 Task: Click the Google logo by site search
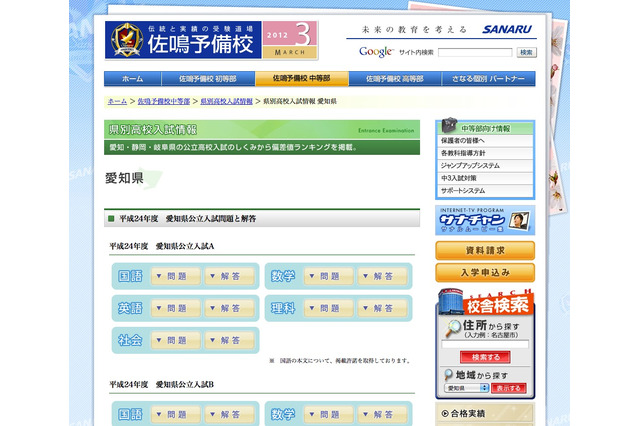pyautogui.click(x=376, y=52)
